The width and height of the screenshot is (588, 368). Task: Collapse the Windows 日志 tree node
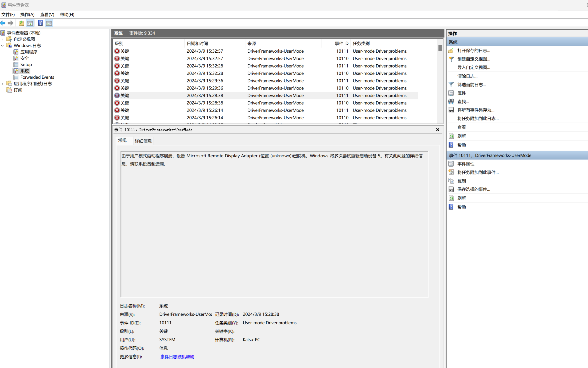click(2, 46)
